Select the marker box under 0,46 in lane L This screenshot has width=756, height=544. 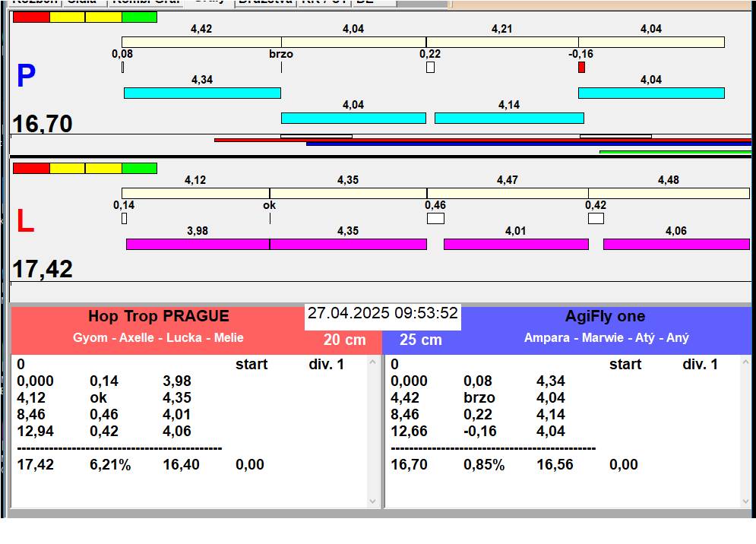[x=435, y=219]
